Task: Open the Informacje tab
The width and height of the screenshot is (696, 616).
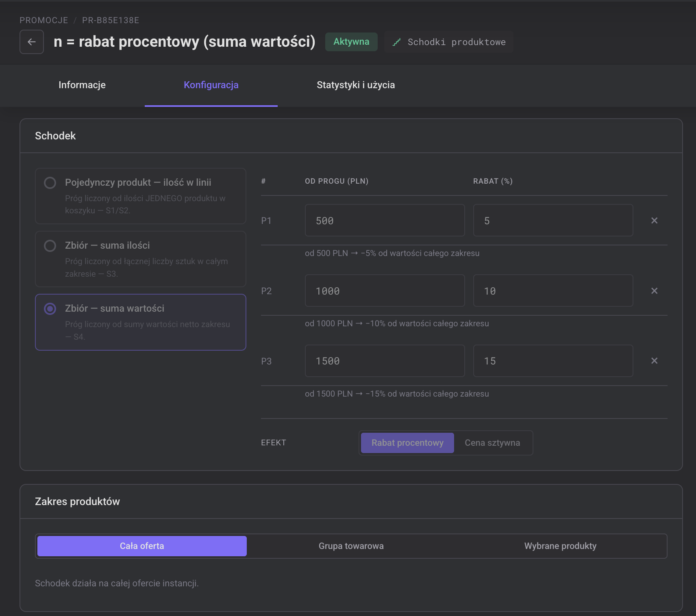Action: [82, 85]
